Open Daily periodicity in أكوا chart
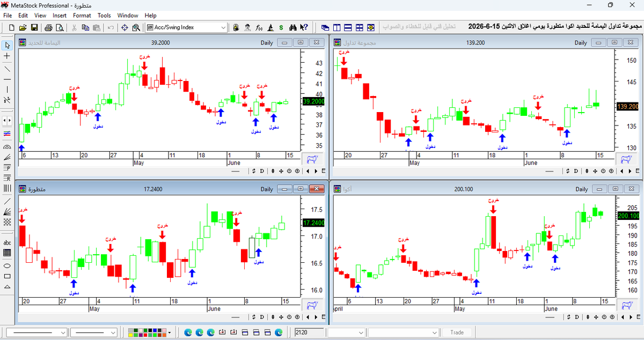The height and width of the screenshot is (340, 644). coord(582,189)
